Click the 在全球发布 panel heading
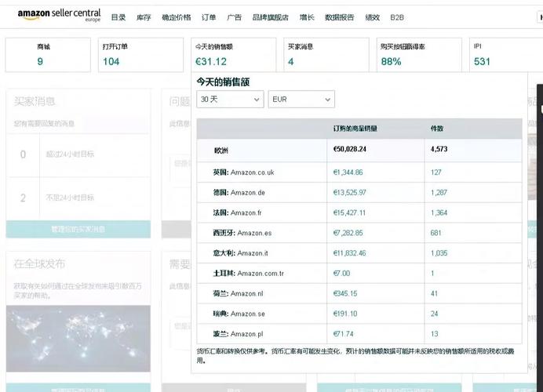 coord(39,264)
